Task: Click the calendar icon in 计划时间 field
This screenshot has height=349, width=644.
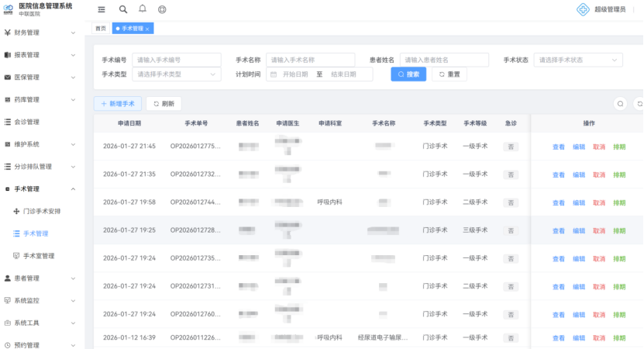Action: point(274,74)
